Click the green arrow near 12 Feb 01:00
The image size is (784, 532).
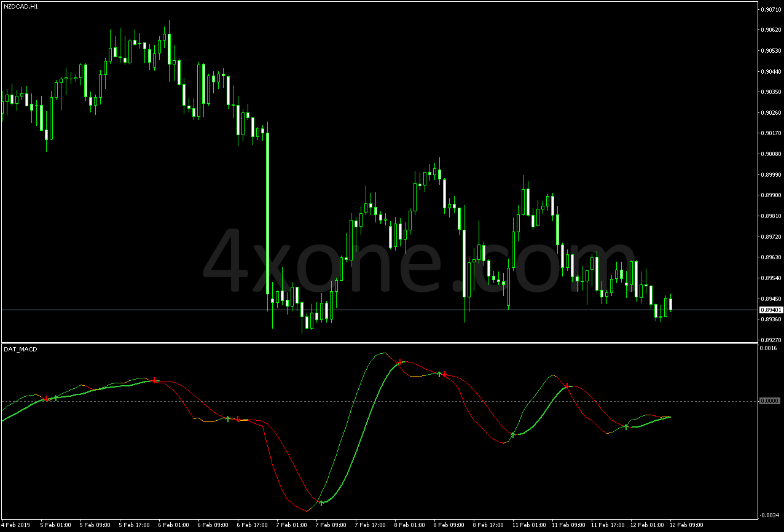point(627,428)
